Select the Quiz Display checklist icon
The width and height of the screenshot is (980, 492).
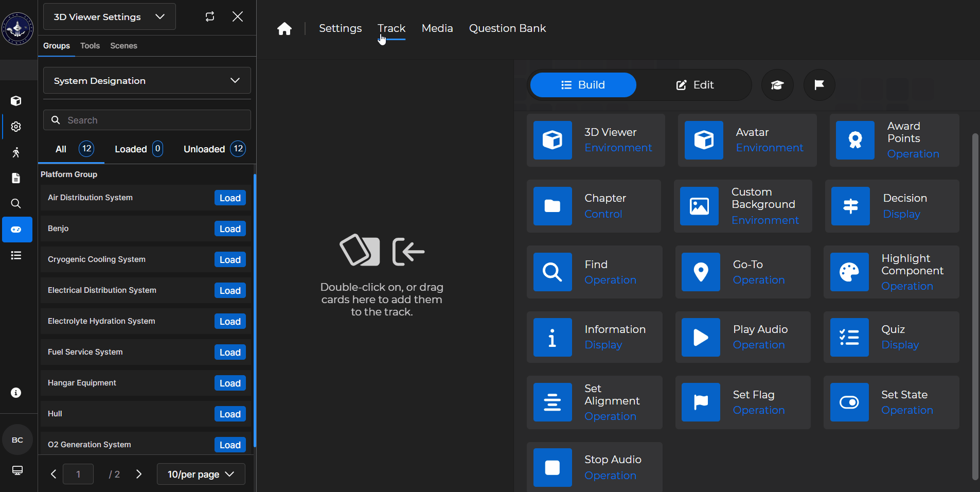(849, 337)
